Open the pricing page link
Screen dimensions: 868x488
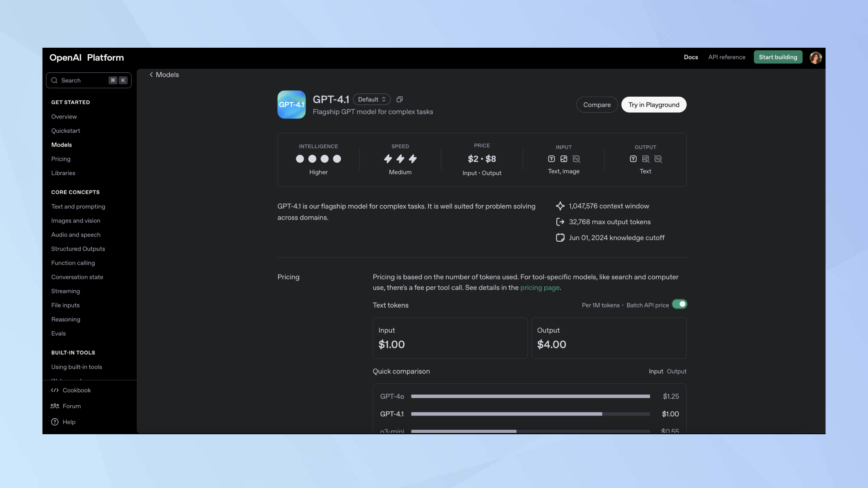(539, 287)
